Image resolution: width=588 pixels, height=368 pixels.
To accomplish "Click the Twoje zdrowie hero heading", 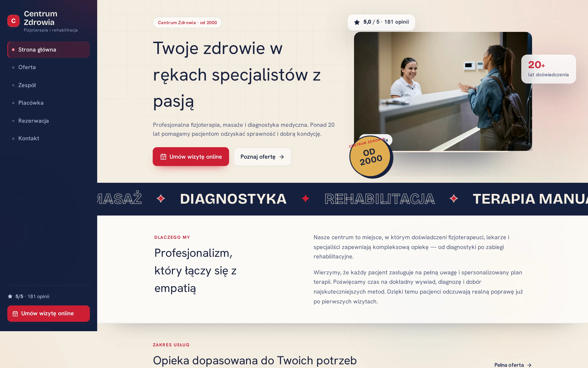I will coord(237,75).
